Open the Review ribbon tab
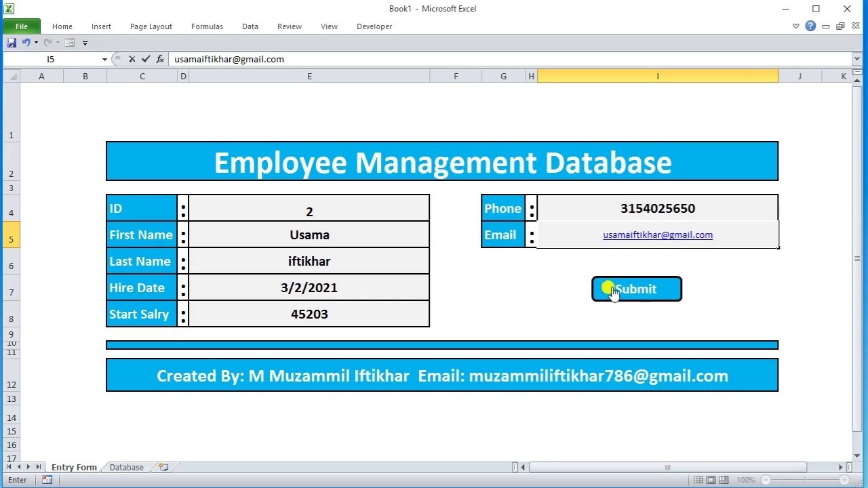This screenshot has width=868, height=488. 290,26
